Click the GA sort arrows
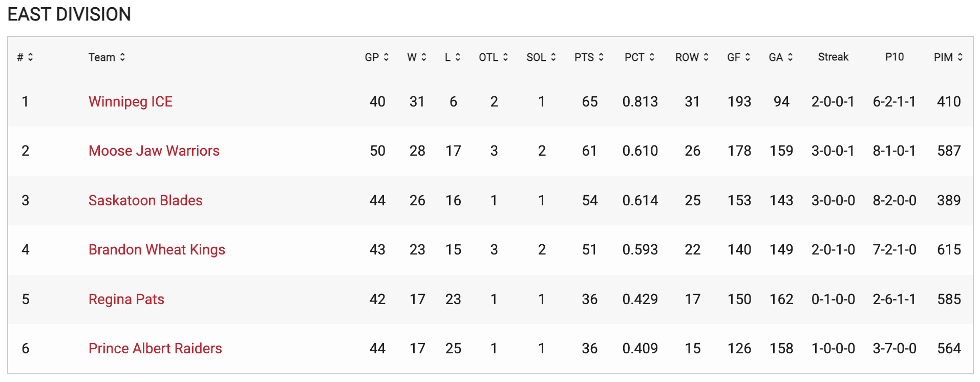980x382 pixels. point(790,57)
